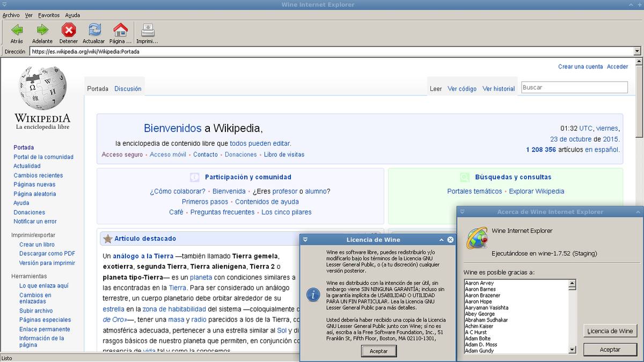
Task: Click the Acceso móvil link
Action: tap(168, 154)
